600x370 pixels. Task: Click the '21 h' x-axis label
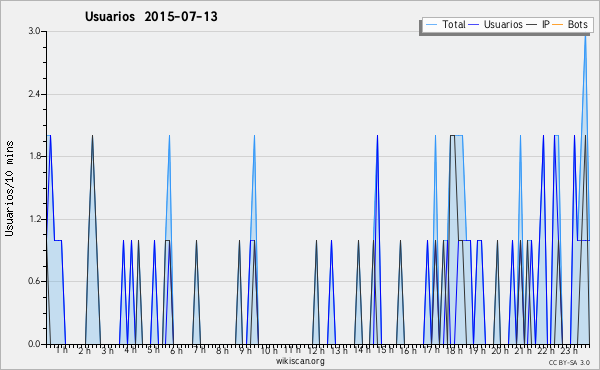click(523, 350)
